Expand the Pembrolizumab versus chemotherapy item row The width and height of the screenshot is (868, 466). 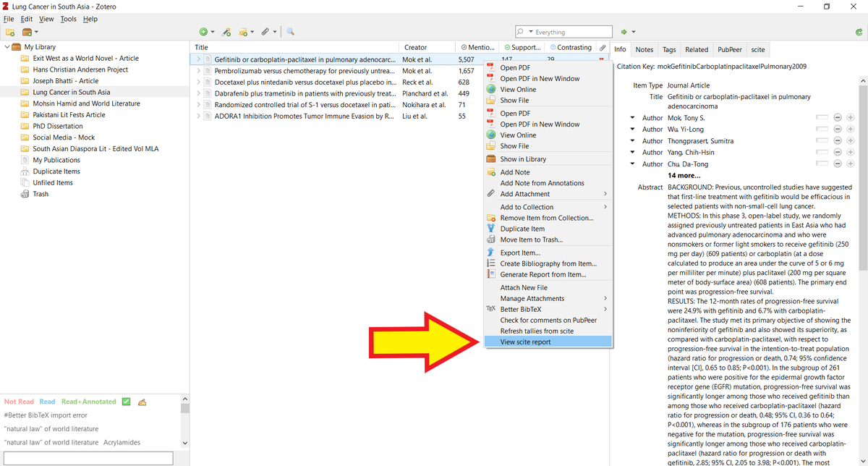[197, 71]
